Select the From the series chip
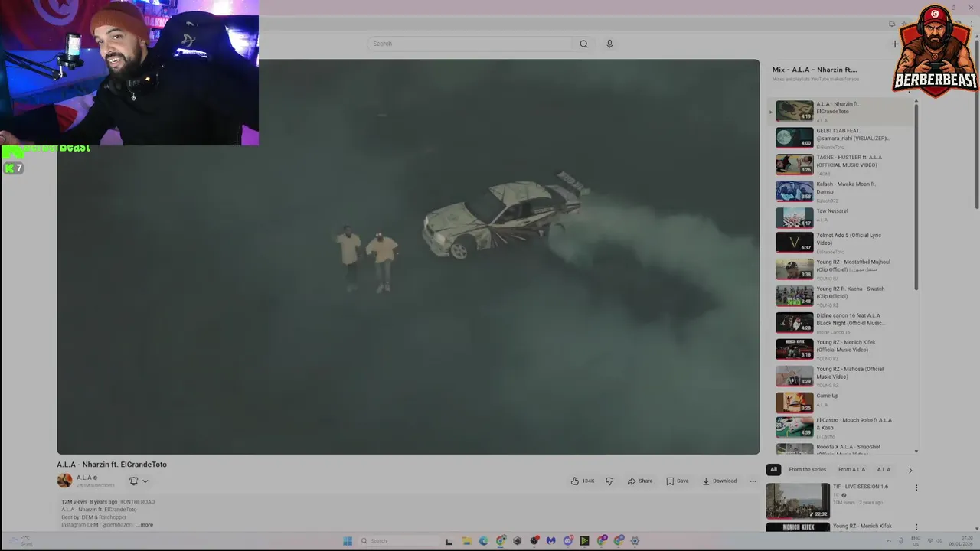The image size is (980, 551). pos(807,469)
